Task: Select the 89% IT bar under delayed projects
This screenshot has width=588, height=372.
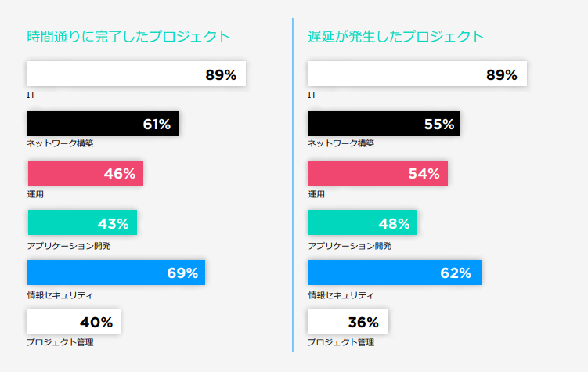Action: pos(417,74)
